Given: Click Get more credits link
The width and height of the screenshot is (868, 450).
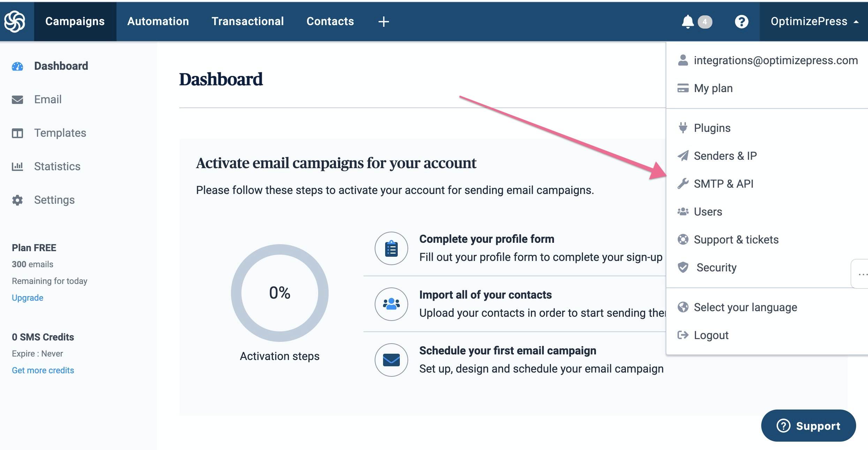Looking at the screenshot, I should pos(43,370).
